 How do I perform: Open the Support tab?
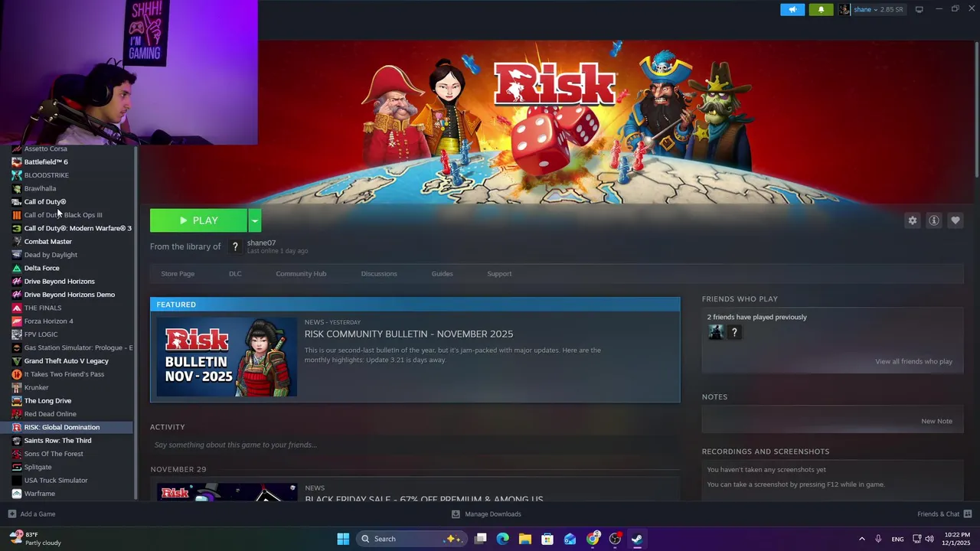tap(499, 274)
